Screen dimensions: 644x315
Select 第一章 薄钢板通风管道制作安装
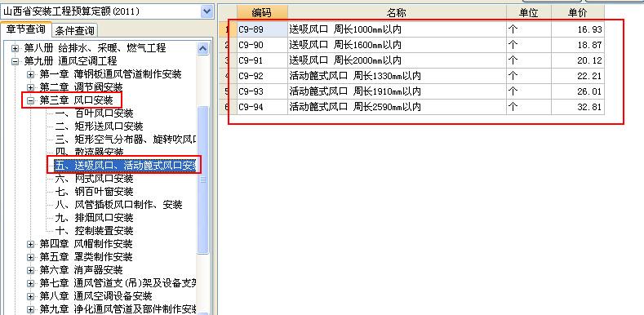click(110, 74)
